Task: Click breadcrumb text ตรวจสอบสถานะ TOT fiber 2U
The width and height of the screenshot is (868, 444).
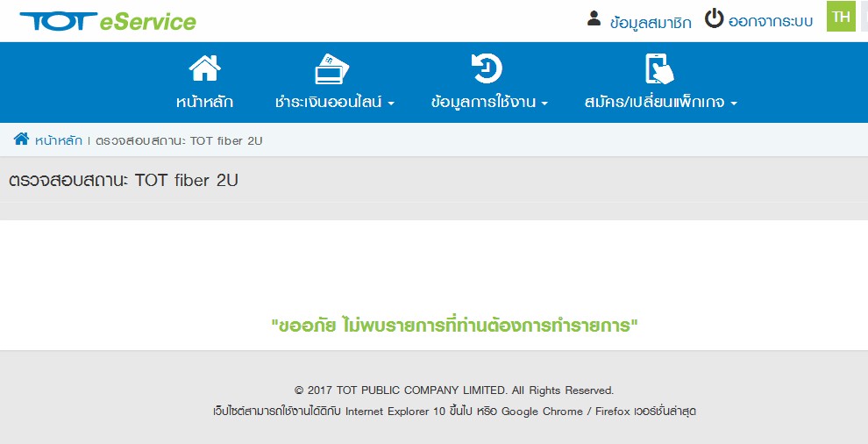Action: (179, 140)
